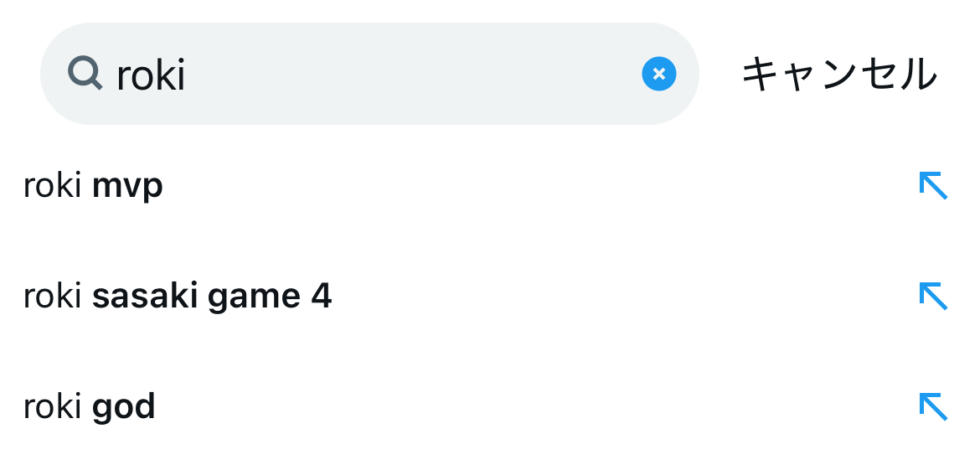Insert first suggestion using its diagonal arrow
The image size is (980, 465).
click(933, 185)
